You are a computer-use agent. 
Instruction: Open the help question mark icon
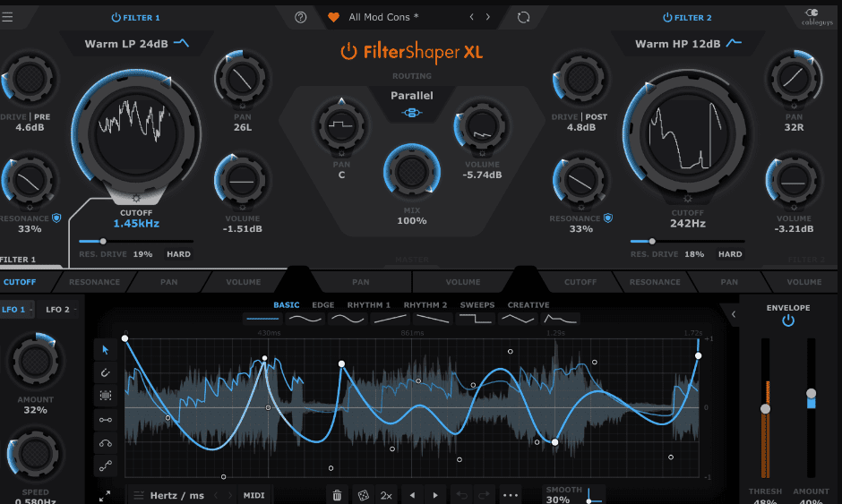point(300,17)
